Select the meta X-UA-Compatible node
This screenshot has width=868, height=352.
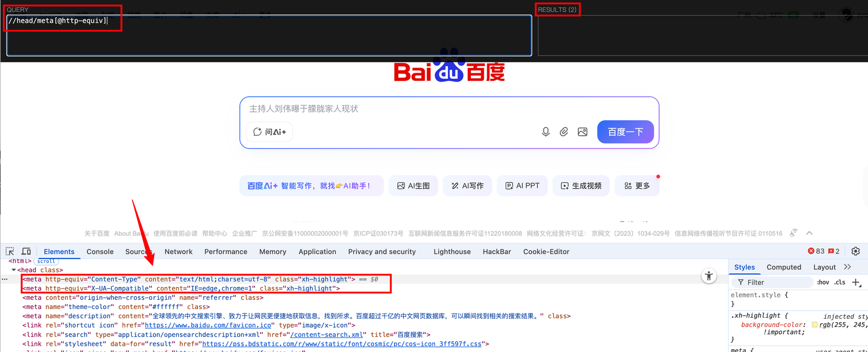181,288
